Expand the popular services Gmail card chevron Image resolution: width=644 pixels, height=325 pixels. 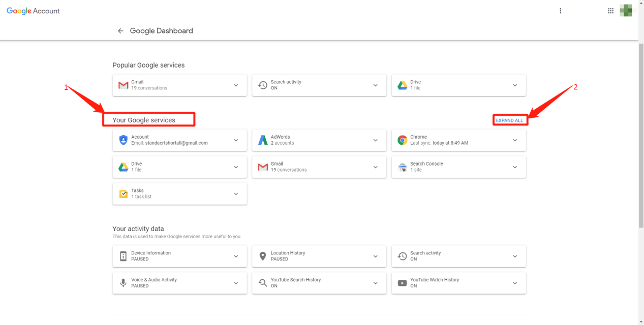(236, 85)
